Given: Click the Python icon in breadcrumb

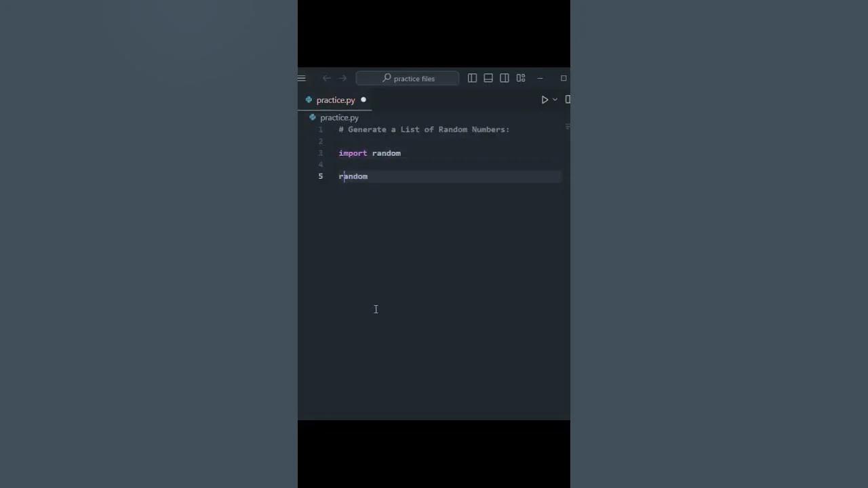Looking at the screenshot, I should pos(313,117).
